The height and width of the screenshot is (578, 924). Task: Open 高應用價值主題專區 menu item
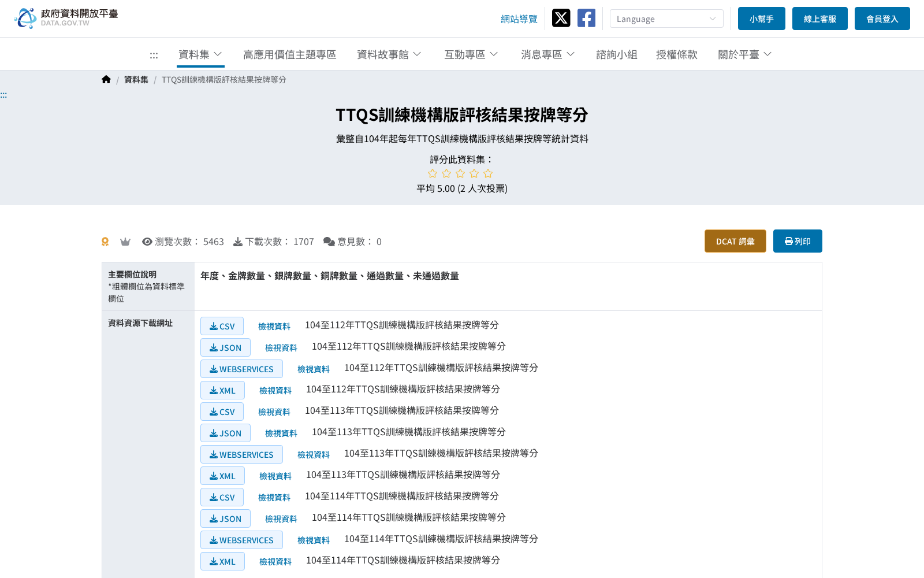tap(290, 54)
